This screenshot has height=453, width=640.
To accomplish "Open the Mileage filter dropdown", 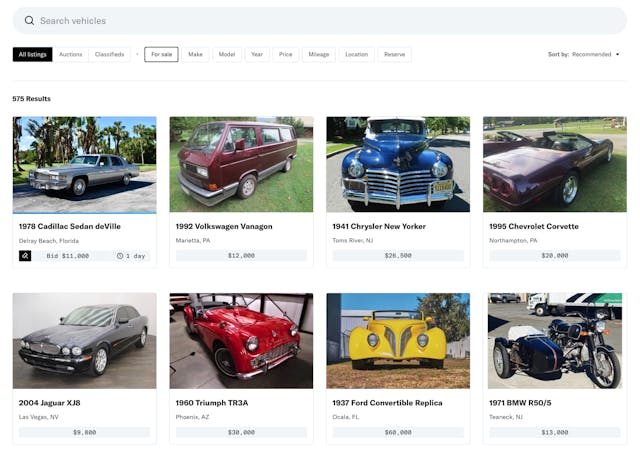I will (x=319, y=54).
